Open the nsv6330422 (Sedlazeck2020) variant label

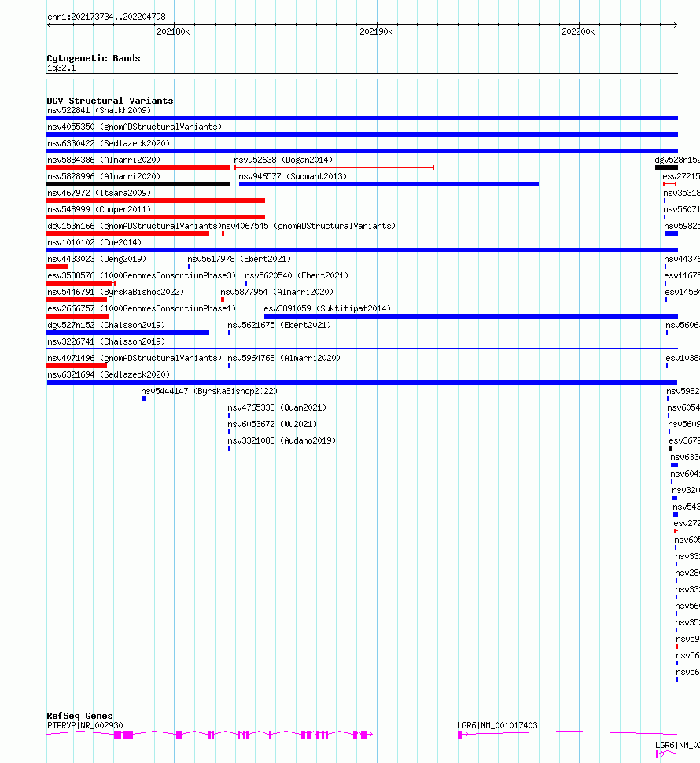[x=109, y=143]
